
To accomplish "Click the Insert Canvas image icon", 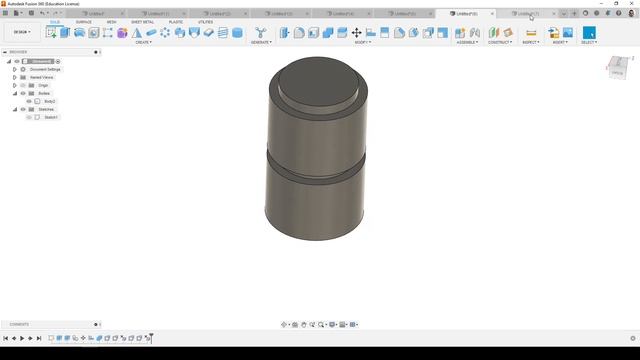I will pos(568,33).
